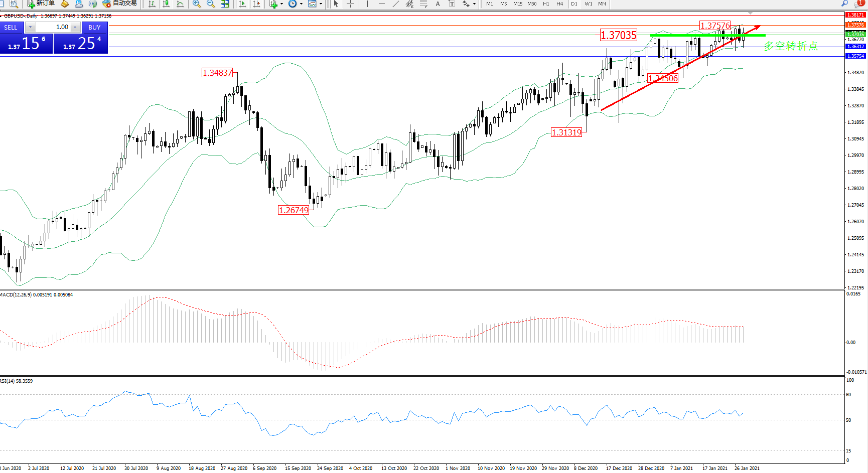Image resolution: width=868 pixels, height=473 pixels.
Task: Decrease lot volume with down arrow
Action: [31, 27]
